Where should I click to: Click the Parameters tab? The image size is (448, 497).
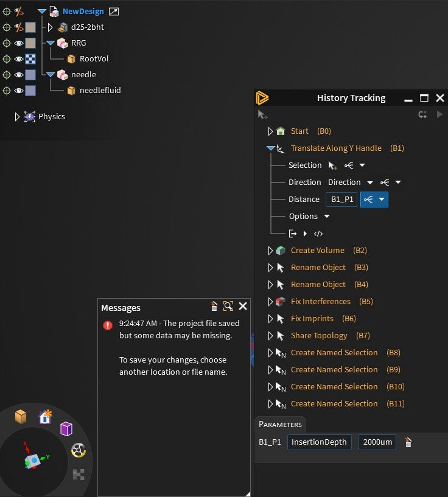tap(280, 425)
